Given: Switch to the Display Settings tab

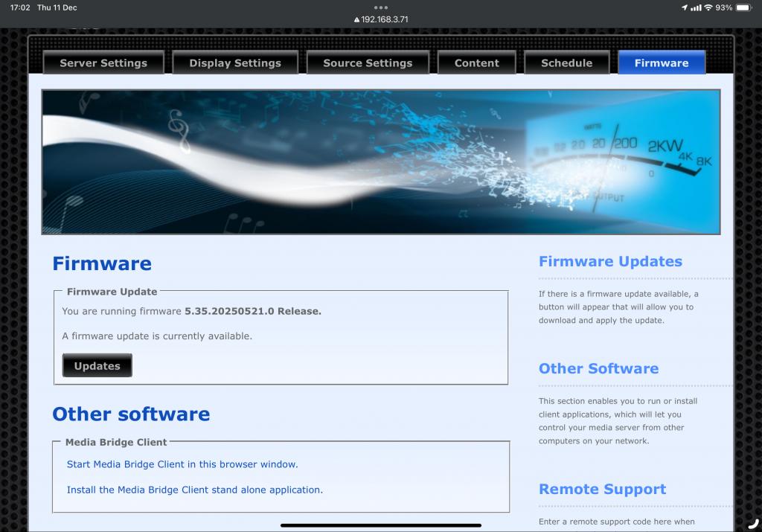Looking at the screenshot, I should tap(235, 63).
